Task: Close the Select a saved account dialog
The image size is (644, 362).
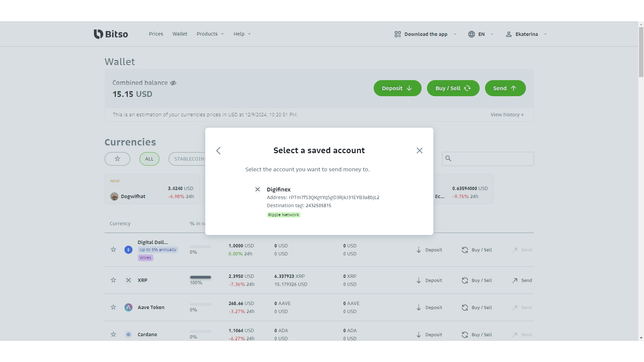Action: [x=419, y=150]
